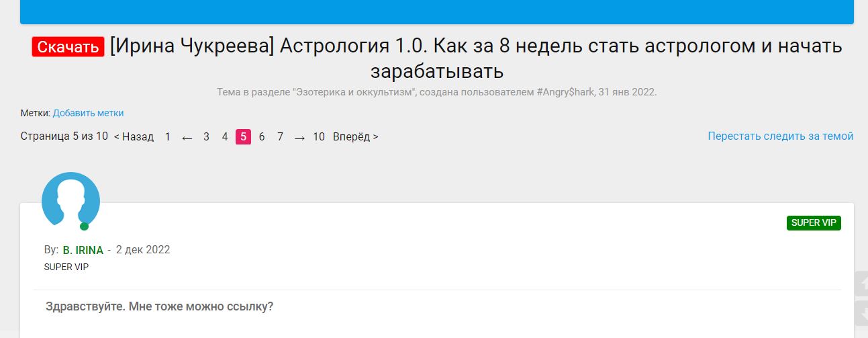Open the Добавить метки link
The image size is (868, 338).
point(88,113)
